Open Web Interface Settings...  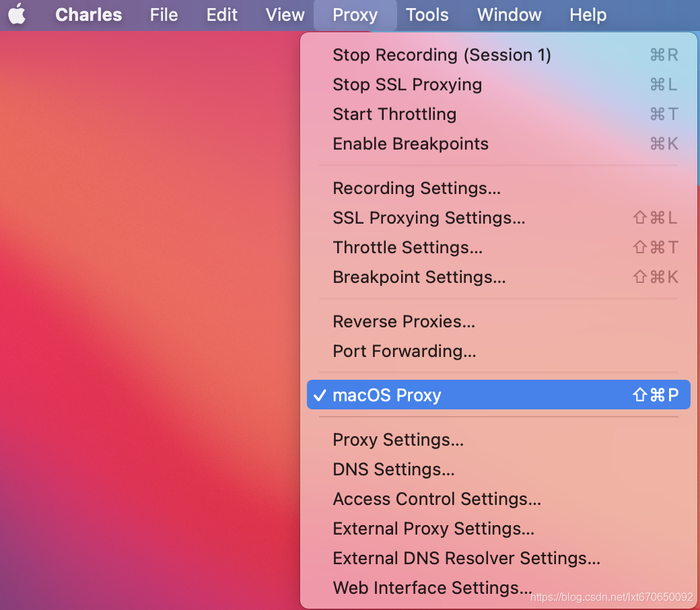pos(499,588)
